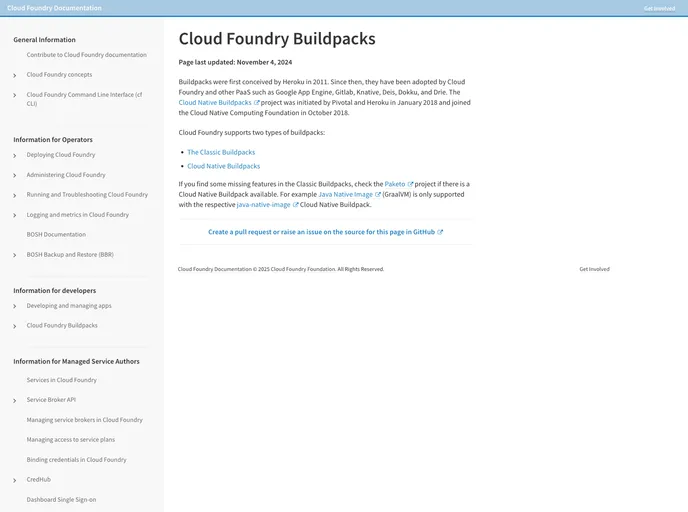The height and width of the screenshot is (512, 688).
Task: Open Services in Cloud Foundry link
Action: [61, 380]
